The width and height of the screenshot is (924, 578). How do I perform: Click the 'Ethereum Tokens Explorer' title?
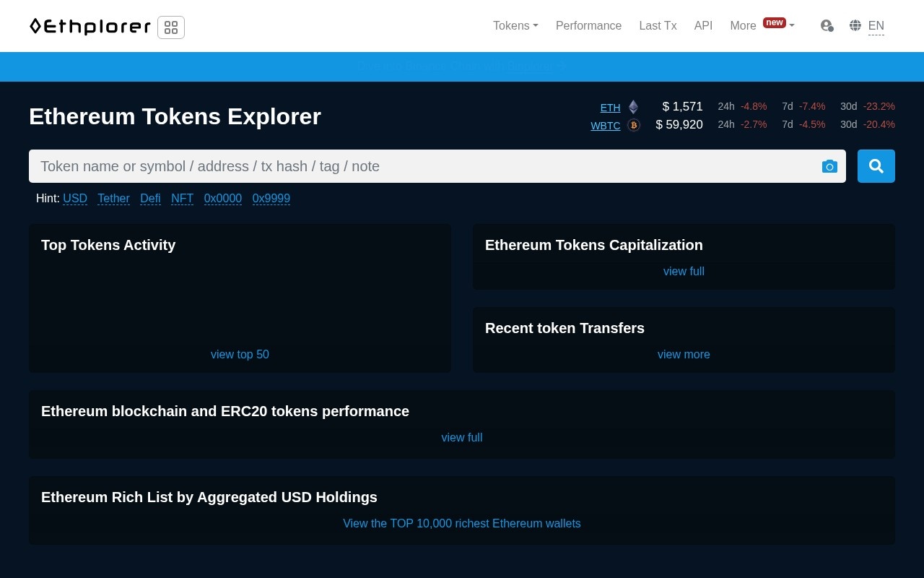click(x=175, y=116)
